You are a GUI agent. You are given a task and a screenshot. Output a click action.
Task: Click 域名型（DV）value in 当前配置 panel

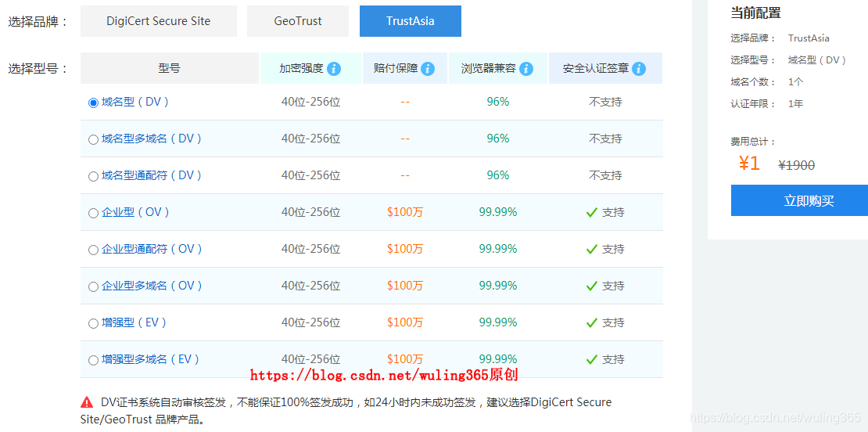click(x=818, y=60)
